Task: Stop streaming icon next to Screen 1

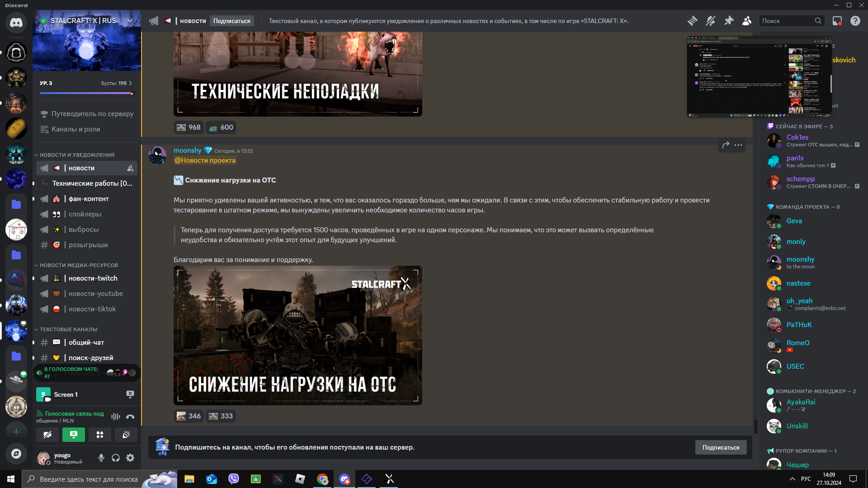Action: pos(130,394)
